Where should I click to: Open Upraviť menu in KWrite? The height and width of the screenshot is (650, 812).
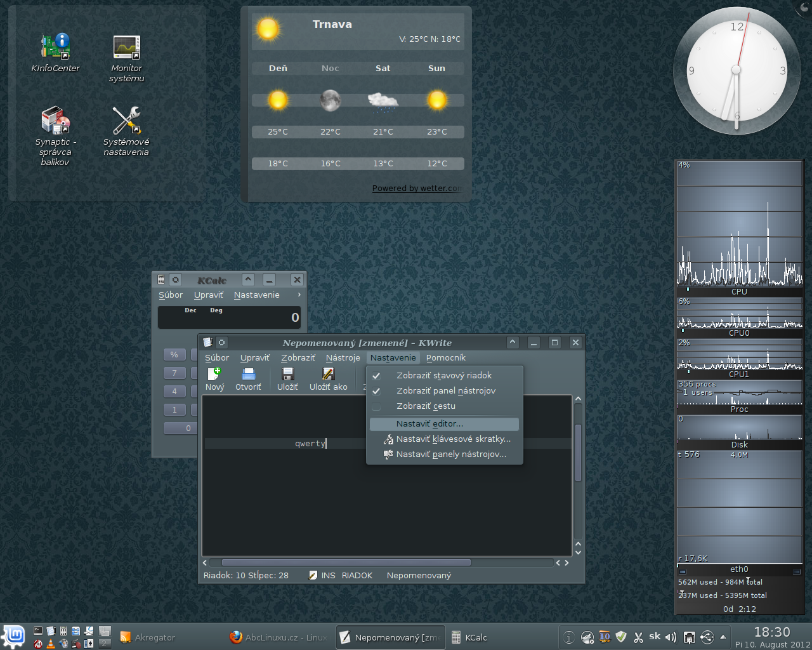pos(255,357)
